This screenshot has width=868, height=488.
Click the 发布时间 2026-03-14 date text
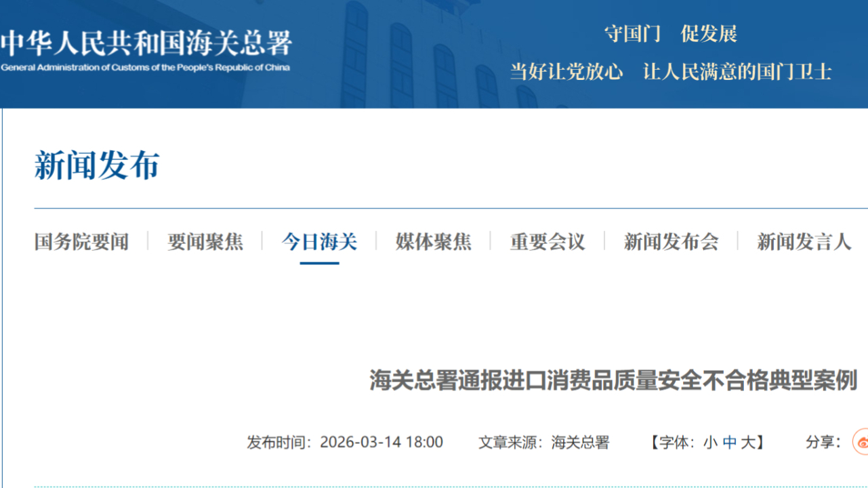[345, 443]
